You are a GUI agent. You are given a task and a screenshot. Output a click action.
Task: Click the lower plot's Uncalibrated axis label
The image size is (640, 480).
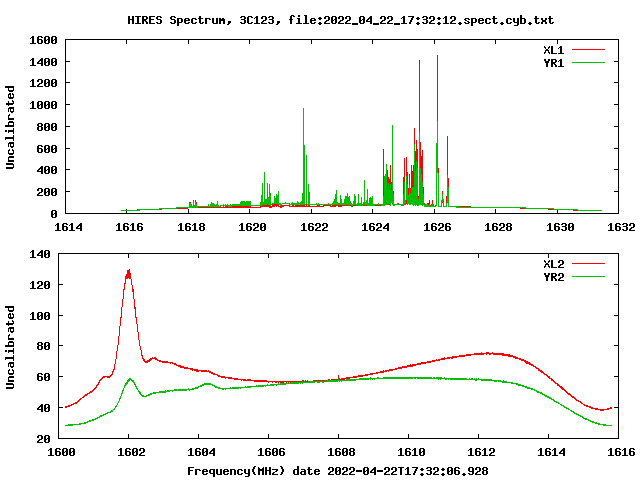click(x=10, y=347)
